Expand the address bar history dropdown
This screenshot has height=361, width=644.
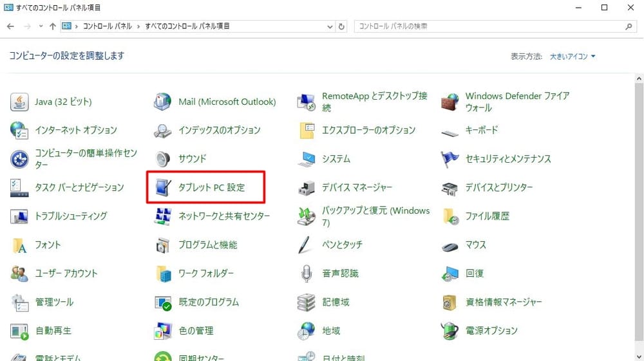(330, 26)
